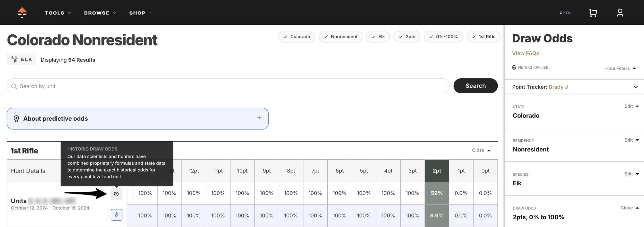Screen dimensions: 644x227
Task: Click the predictive odds lightbulb icon in units row
Action: tap(116, 215)
